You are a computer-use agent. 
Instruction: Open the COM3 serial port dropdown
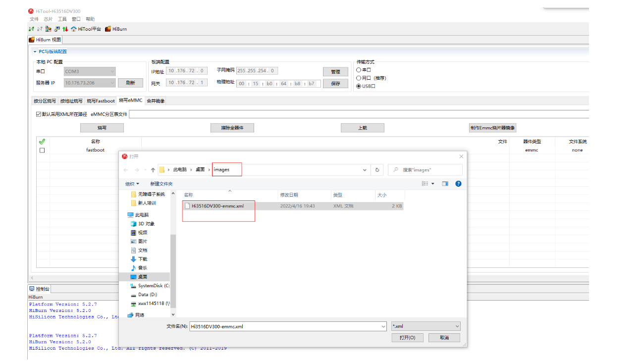point(90,71)
